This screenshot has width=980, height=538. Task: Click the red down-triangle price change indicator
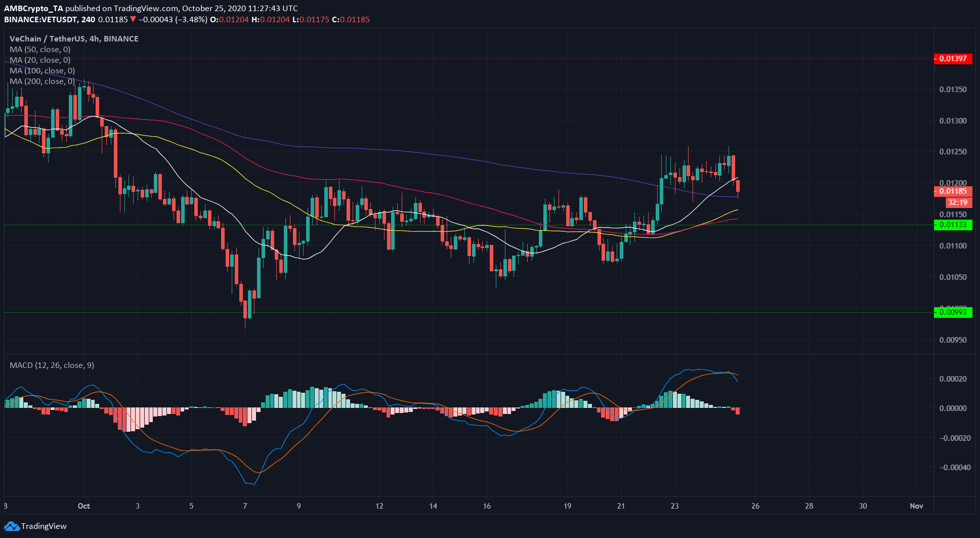coord(133,20)
